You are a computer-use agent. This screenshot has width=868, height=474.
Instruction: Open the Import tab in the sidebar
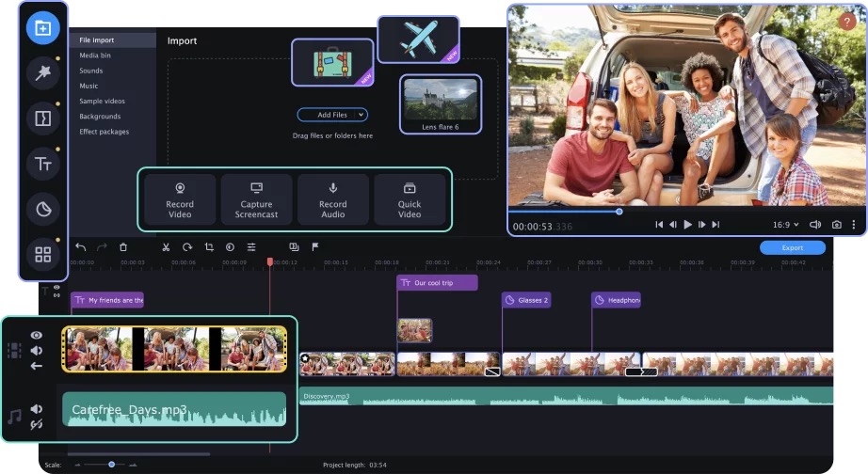pos(42,27)
